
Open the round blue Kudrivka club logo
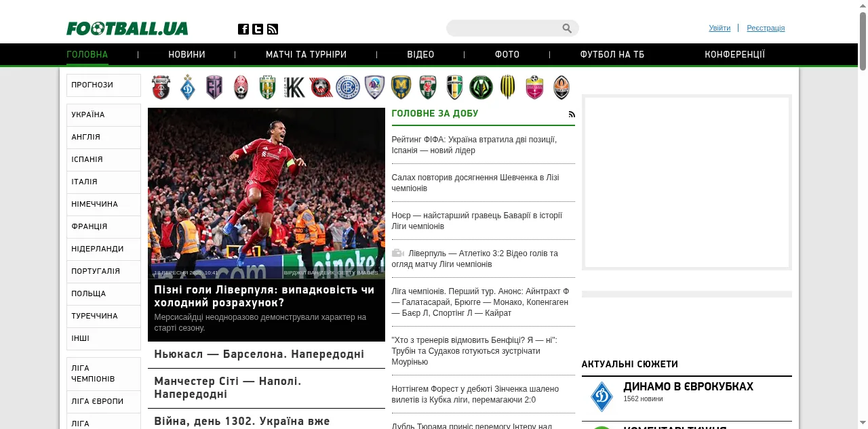(348, 87)
